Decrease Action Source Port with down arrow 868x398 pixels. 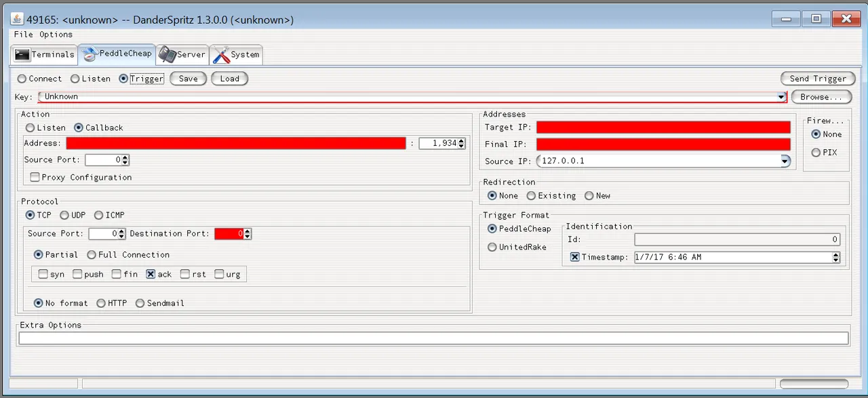(125, 163)
